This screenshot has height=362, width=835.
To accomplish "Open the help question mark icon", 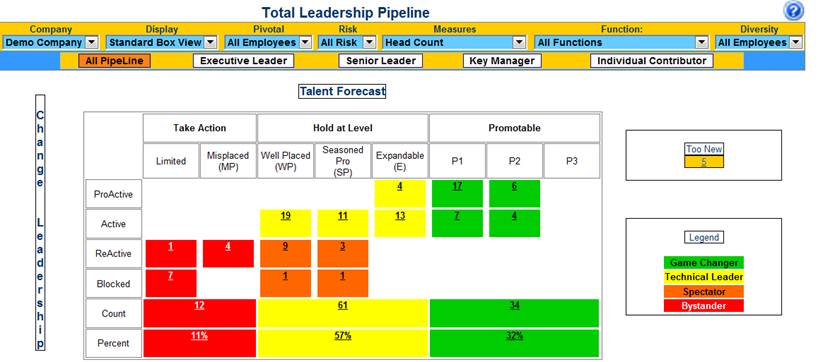I will [x=793, y=11].
